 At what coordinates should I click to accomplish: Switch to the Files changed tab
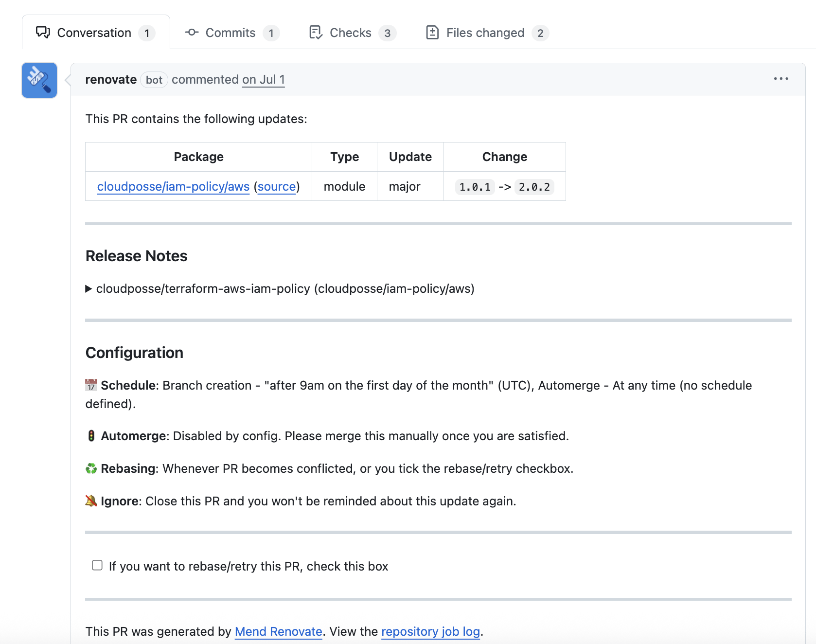[x=485, y=32]
